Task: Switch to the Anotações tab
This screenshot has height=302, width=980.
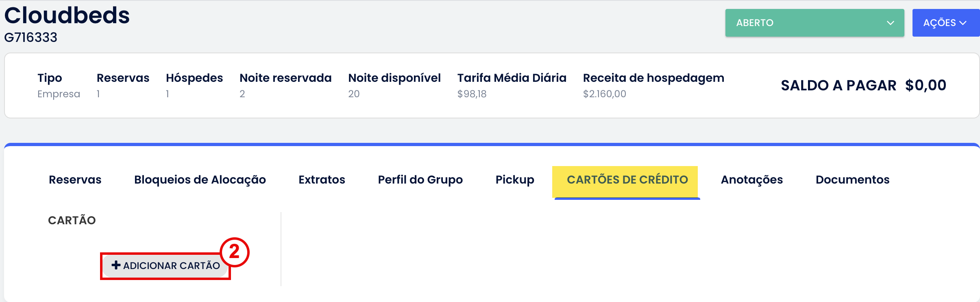Action: pyautogui.click(x=751, y=179)
